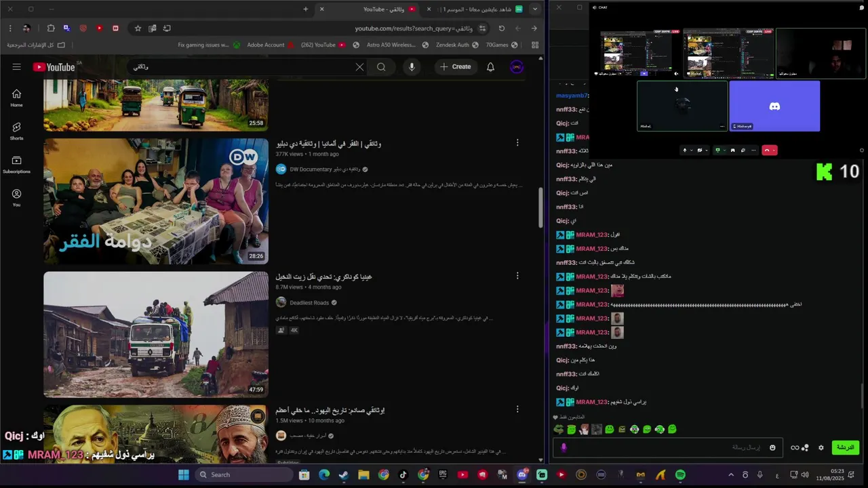868x488 pixels.
Task: Click green الدردشة send button
Action: 846,447
